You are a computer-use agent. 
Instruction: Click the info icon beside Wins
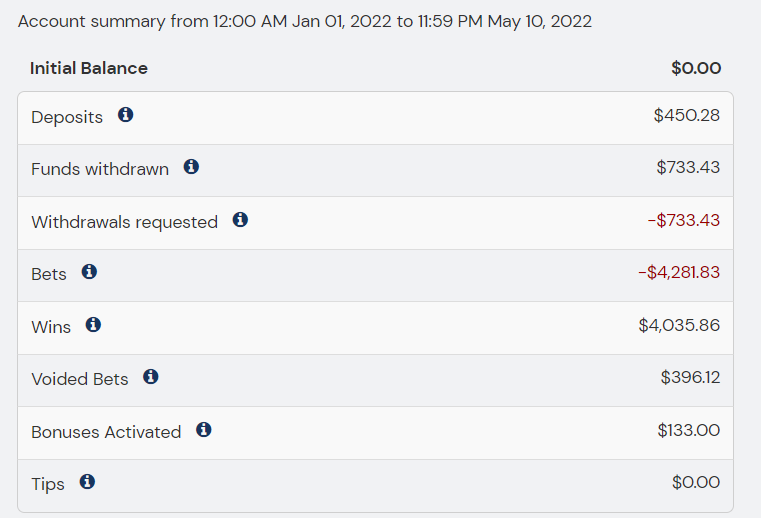pyautogui.click(x=93, y=325)
